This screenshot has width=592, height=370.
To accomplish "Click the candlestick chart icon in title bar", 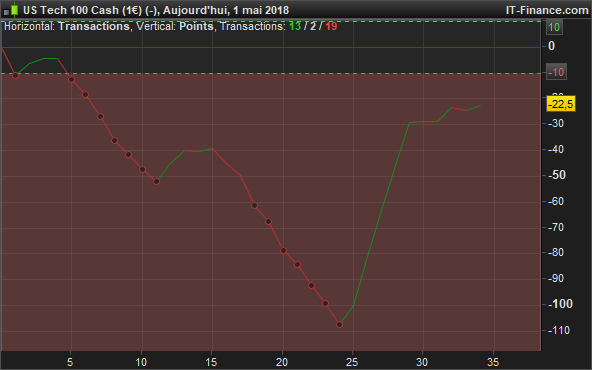I will 11,10.
